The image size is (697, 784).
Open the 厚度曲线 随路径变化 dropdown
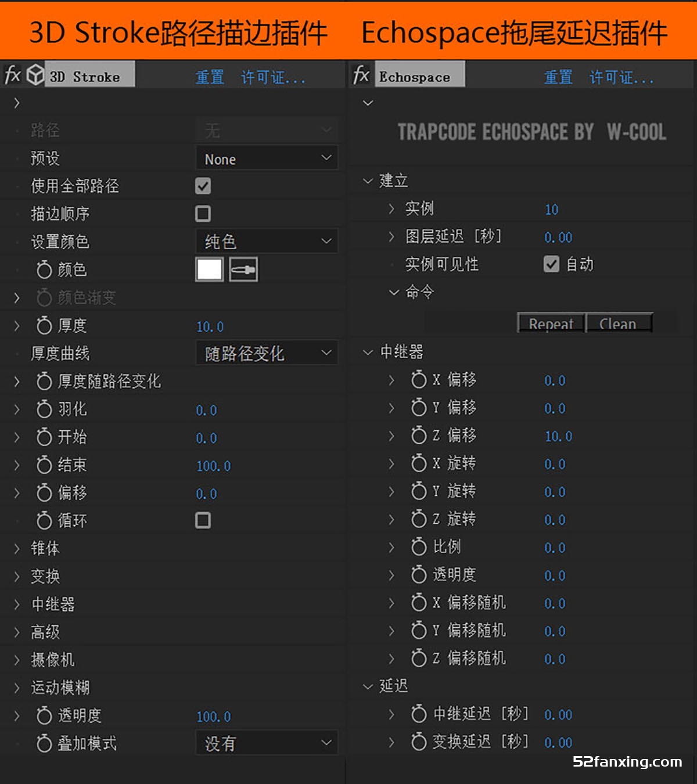pos(267,353)
